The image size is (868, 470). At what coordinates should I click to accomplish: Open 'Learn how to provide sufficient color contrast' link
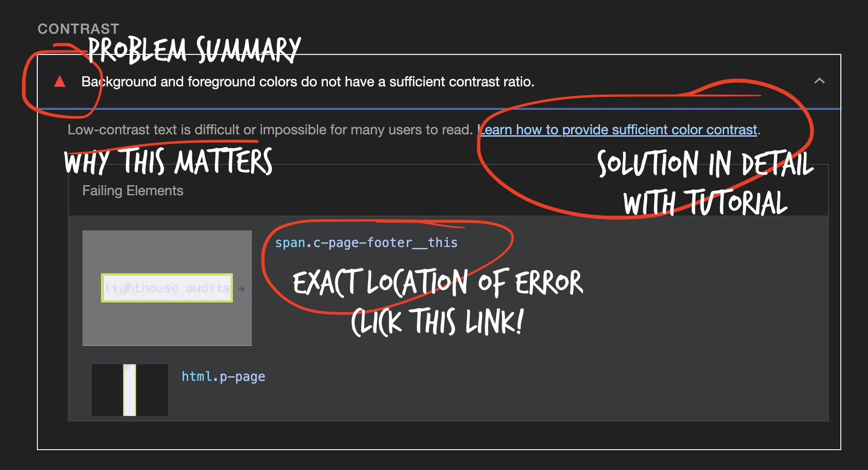coord(618,130)
